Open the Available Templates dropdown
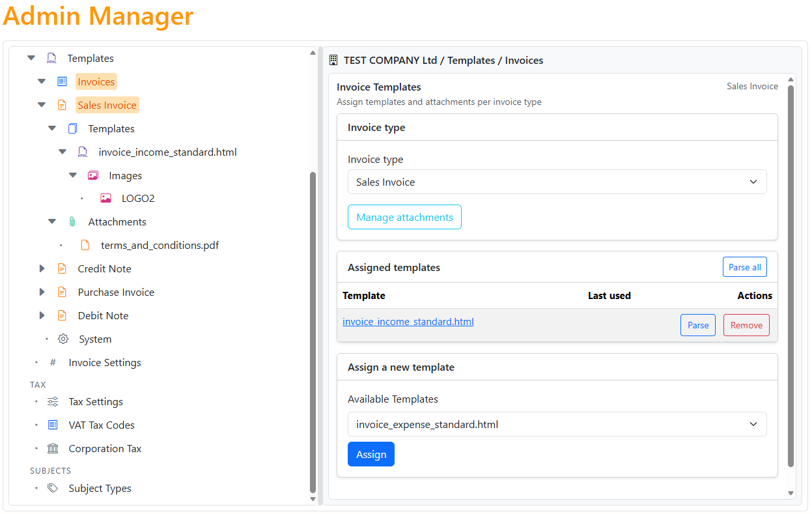The width and height of the screenshot is (812, 514). click(x=557, y=424)
